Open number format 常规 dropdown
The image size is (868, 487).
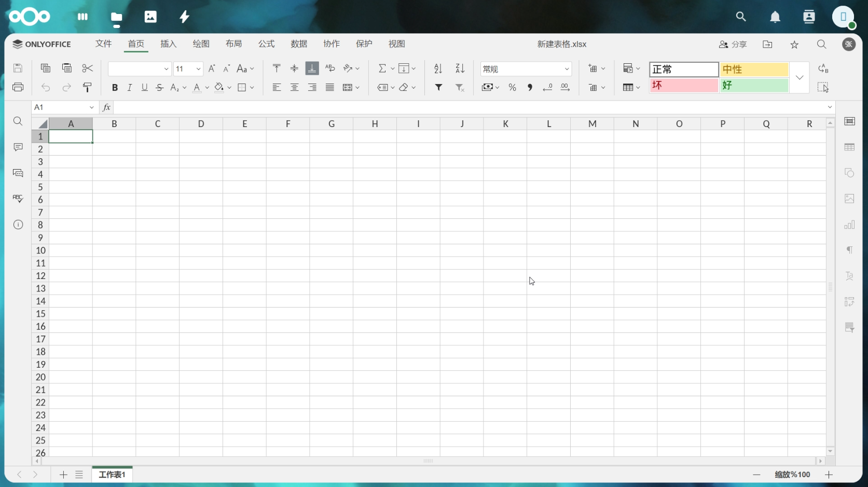click(567, 69)
